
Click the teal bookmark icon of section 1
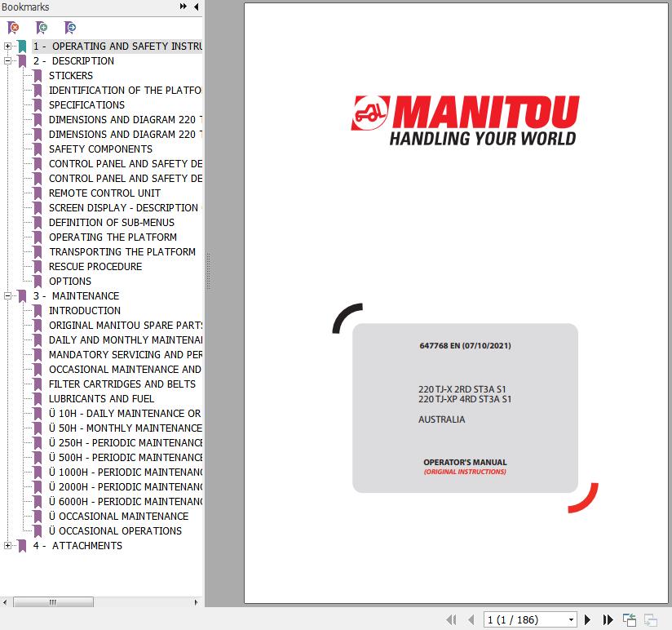tap(22, 47)
